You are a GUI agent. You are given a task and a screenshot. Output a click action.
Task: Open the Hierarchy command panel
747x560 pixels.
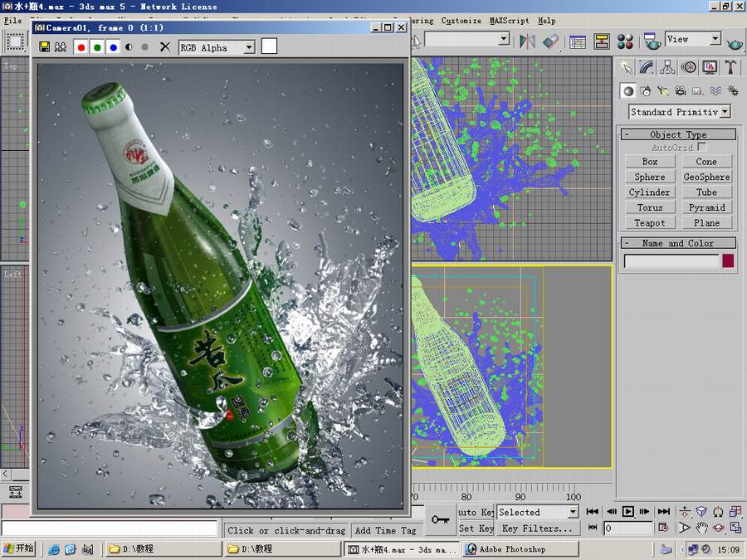click(667, 67)
